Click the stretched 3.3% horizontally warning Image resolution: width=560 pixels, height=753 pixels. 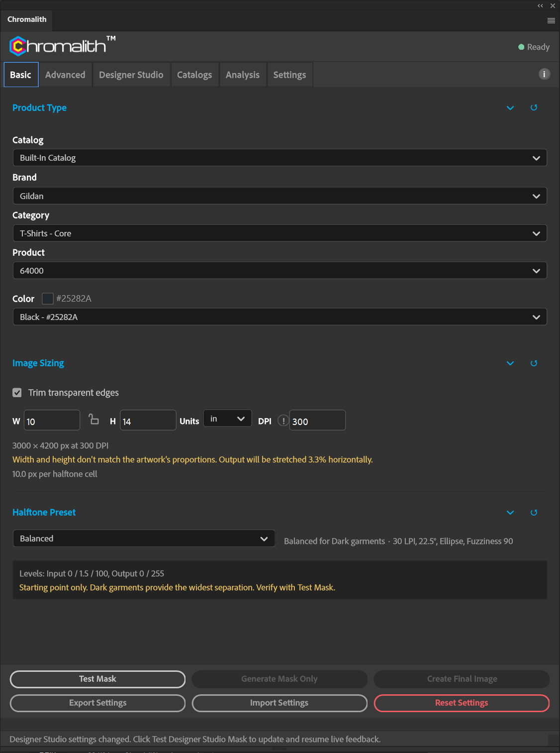(x=192, y=459)
